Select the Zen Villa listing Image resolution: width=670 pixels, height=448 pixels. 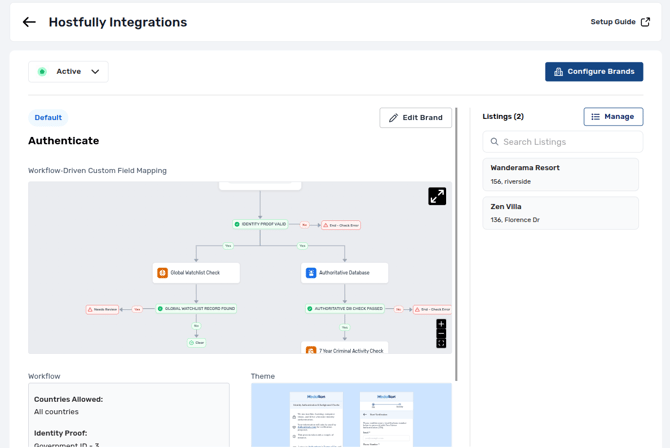coord(561,213)
